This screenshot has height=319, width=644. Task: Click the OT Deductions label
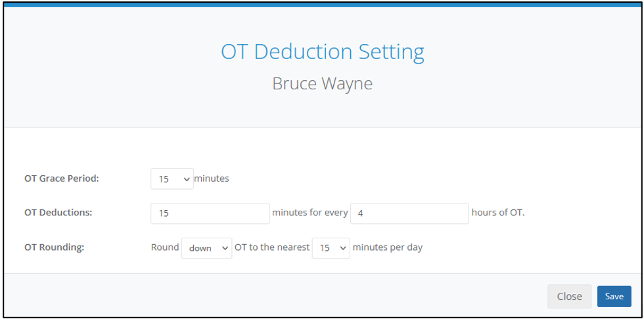pos(58,213)
